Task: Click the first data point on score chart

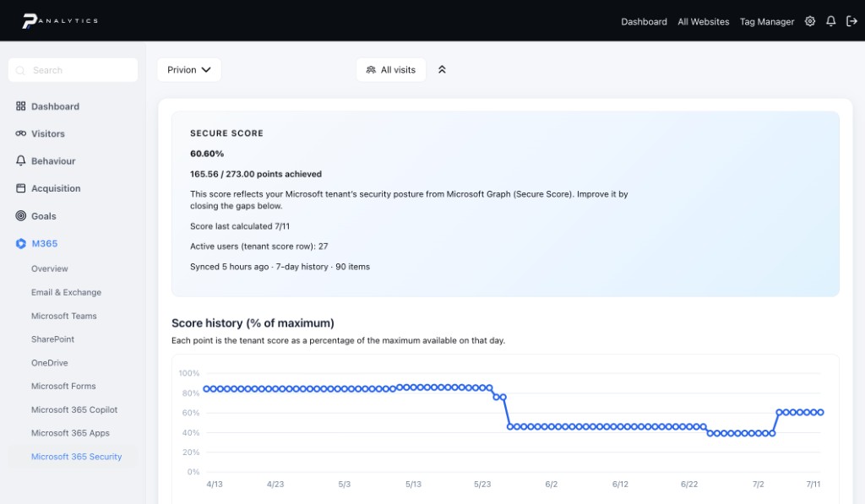Action: (x=207, y=388)
